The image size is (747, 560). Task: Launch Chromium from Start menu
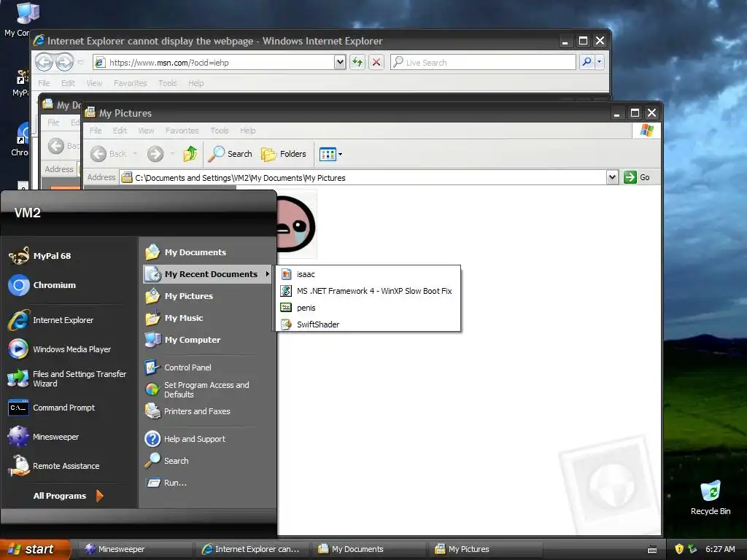(x=42, y=285)
